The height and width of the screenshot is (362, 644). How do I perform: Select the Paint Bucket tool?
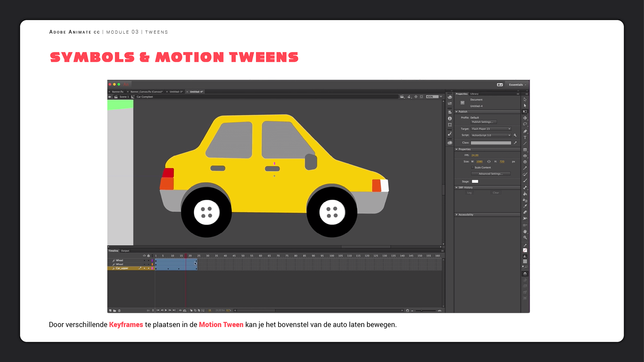click(x=525, y=194)
